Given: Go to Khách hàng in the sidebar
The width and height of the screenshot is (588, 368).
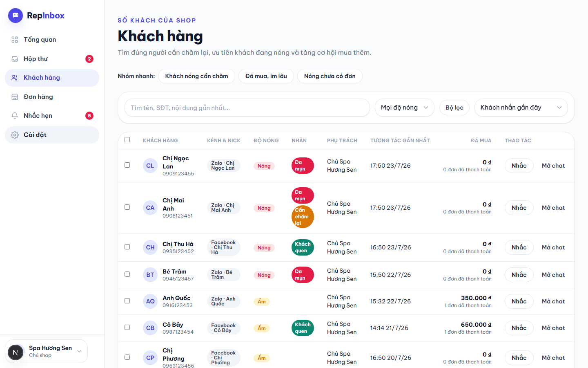Looking at the screenshot, I should [x=52, y=78].
